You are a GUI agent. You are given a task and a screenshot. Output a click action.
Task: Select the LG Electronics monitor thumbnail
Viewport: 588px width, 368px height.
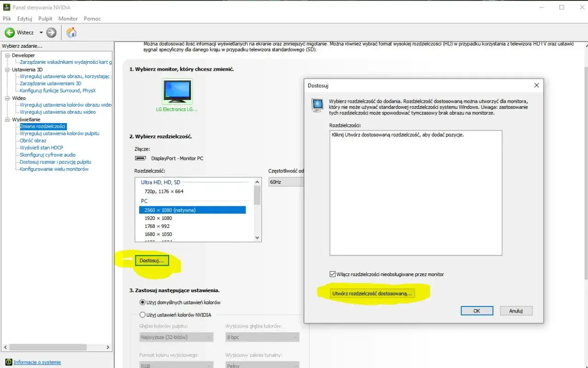coord(177,91)
